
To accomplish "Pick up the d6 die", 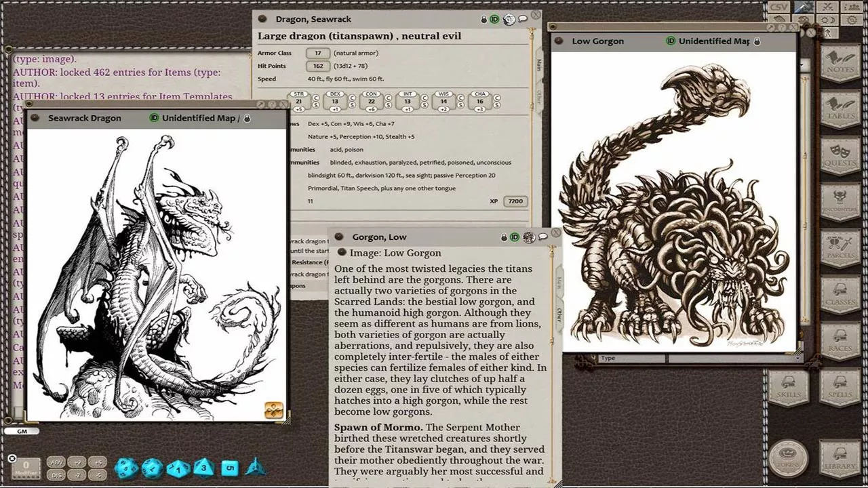I will pyautogui.click(x=230, y=468).
